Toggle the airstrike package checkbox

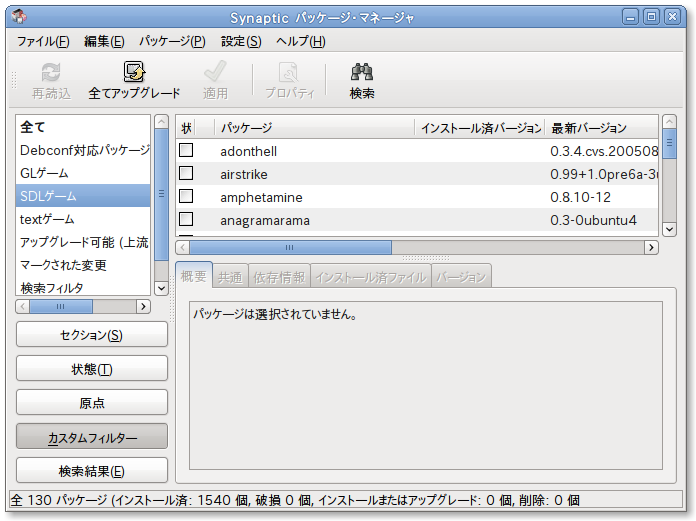pos(186,173)
